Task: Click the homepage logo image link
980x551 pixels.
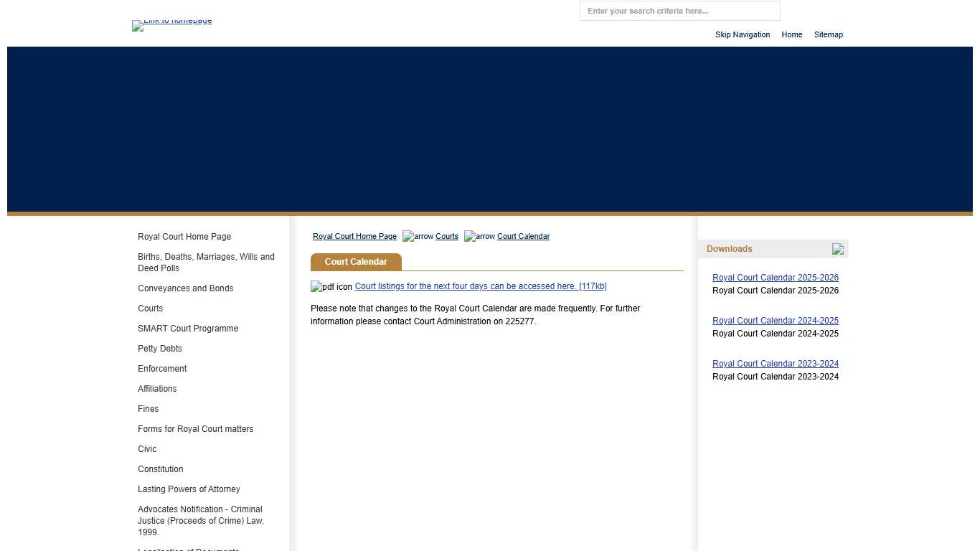Action: (x=171, y=24)
